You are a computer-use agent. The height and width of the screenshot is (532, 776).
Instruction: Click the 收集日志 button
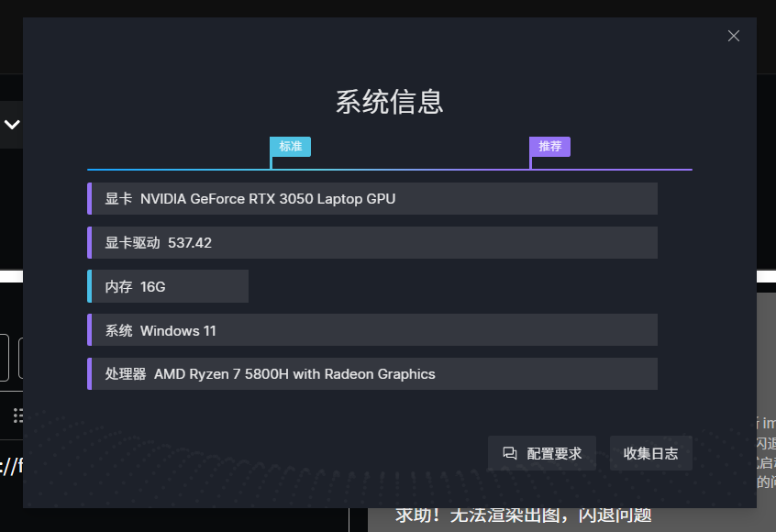point(650,453)
